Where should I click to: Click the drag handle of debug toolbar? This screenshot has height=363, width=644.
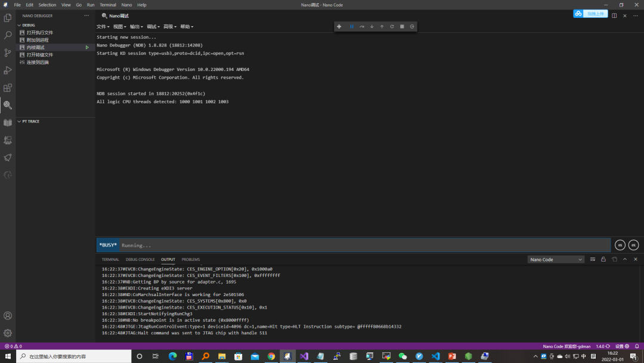(x=339, y=27)
